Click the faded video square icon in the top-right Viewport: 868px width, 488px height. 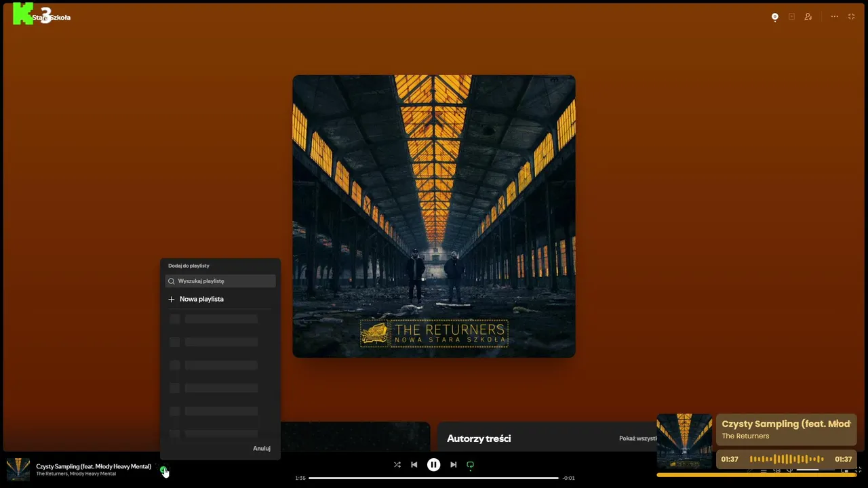click(791, 17)
